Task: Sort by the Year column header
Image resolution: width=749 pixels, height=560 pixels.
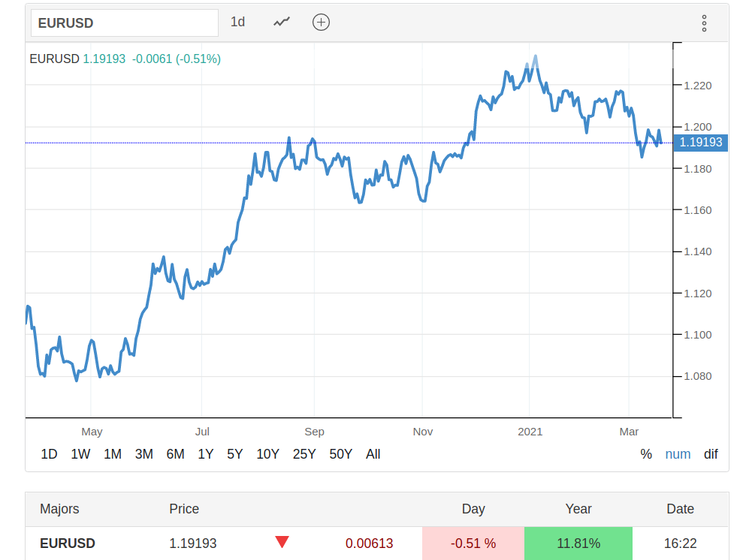Action: [x=578, y=509]
